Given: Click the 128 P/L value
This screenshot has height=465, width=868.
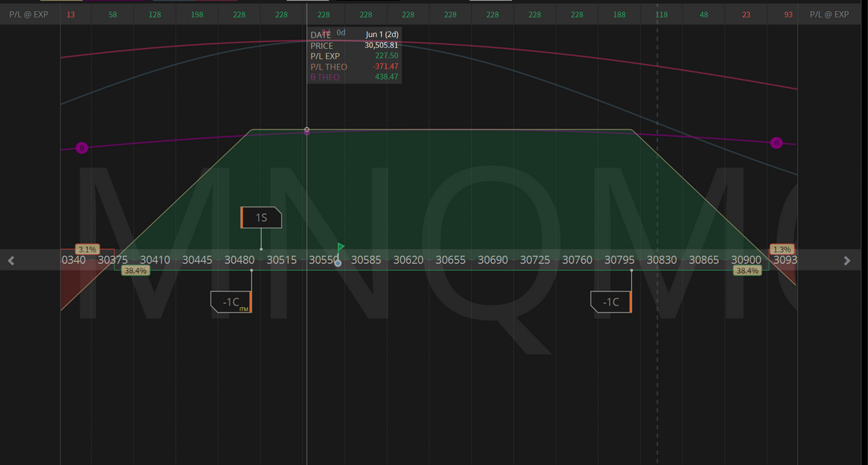Looking at the screenshot, I should [155, 14].
